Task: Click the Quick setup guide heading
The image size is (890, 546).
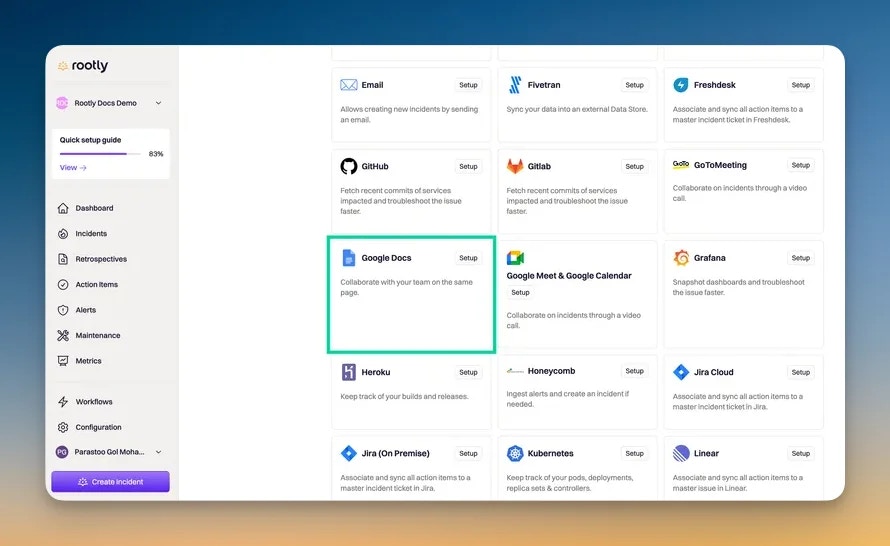Action: (90, 140)
